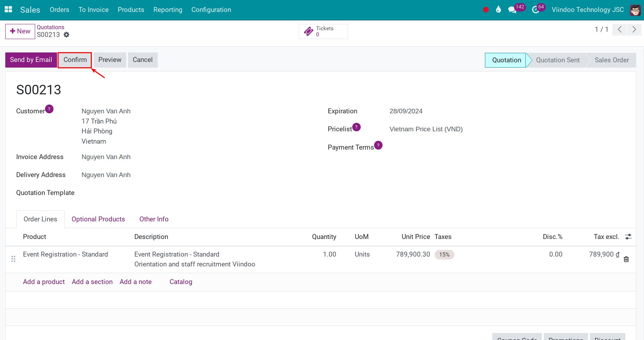The width and height of the screenshot is (644, 340).
Task: Go to previous record arrow
Action: pyautogui.click(x=619, y=30)
